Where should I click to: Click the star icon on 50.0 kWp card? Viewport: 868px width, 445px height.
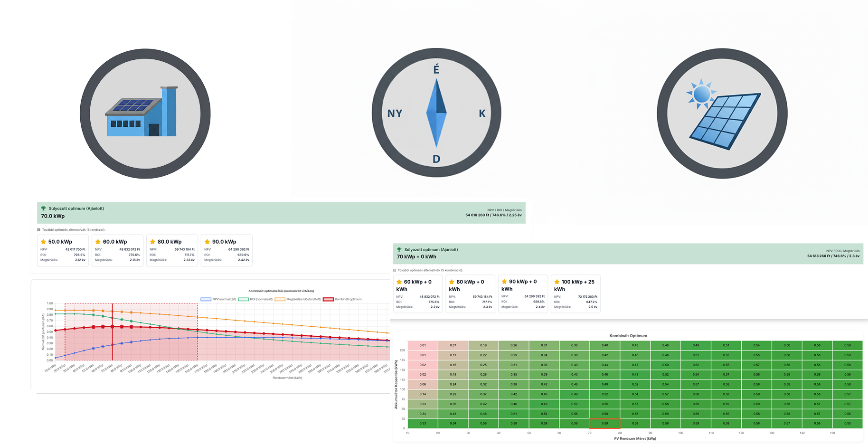44,242
